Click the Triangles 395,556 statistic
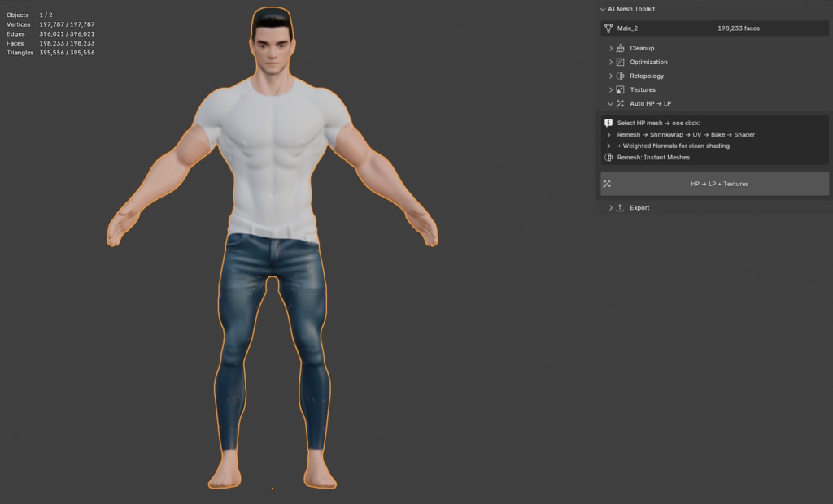 coord(50,53)
